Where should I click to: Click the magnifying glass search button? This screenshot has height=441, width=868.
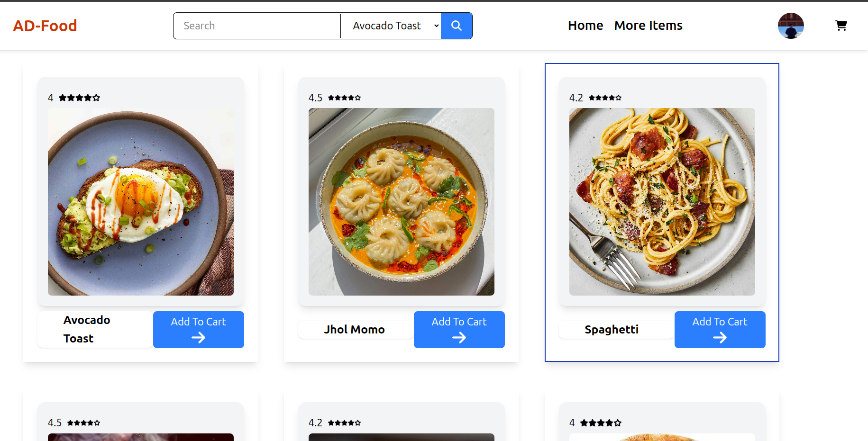[456, 26]
